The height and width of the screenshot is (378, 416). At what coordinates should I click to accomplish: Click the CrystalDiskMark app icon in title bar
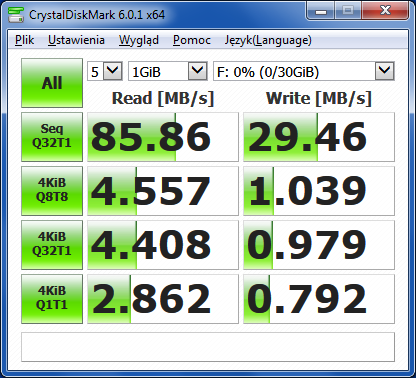[x=16, y=14]
